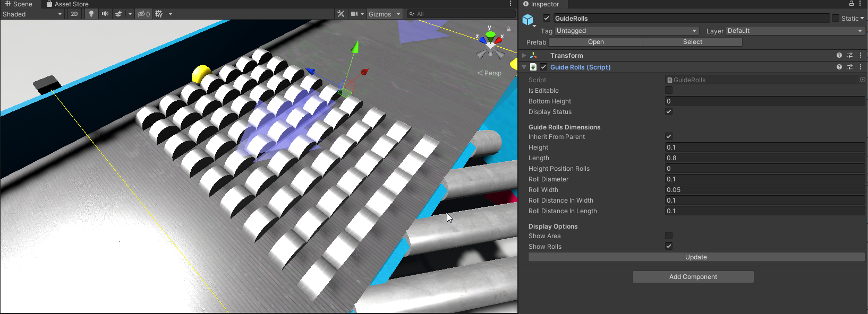The height and width of the screenshot is (314, 868).
Task: Enable the Is Editable checkbox
Action: [x=669, y=91]
